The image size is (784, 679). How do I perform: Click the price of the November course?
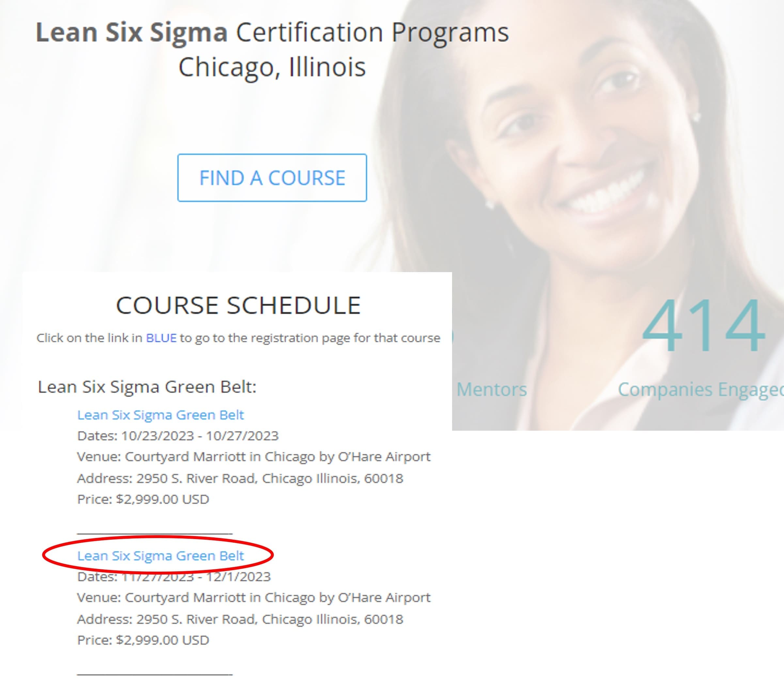click(x=143, y=640)
